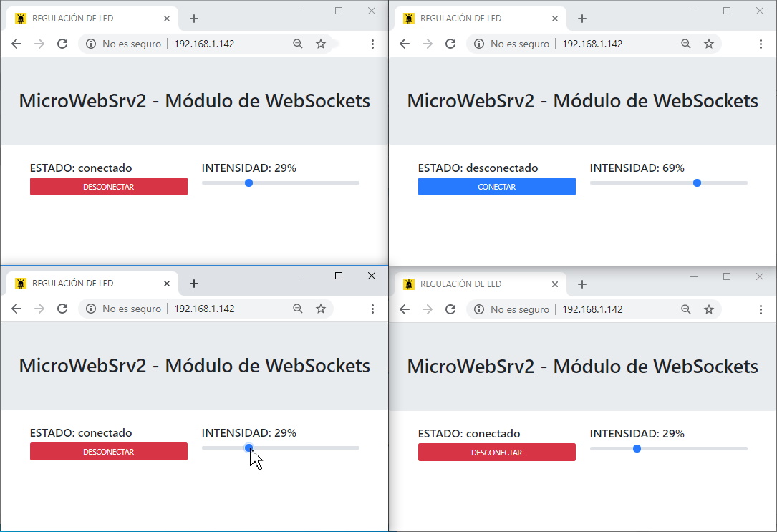
Task: Click DESCONECTAR in the bottom-left window
Action: [109, 452]
